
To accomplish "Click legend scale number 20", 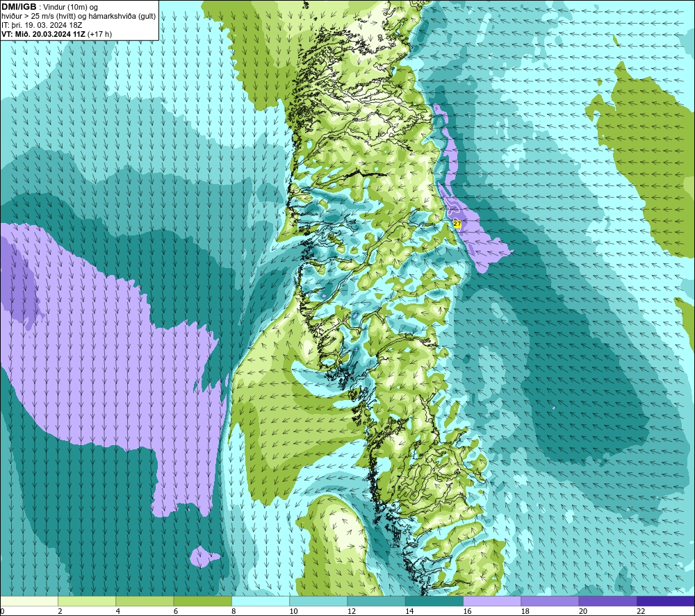I will (583, 611).
